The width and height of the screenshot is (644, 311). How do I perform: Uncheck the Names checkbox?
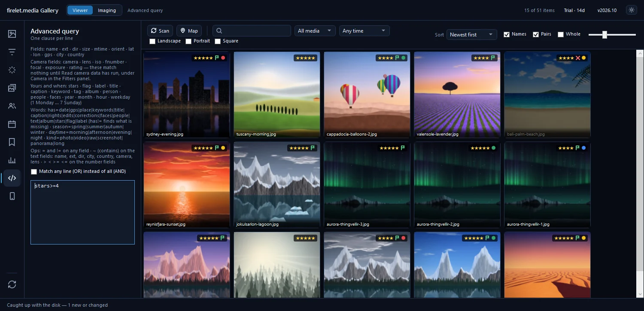[507, 34]
